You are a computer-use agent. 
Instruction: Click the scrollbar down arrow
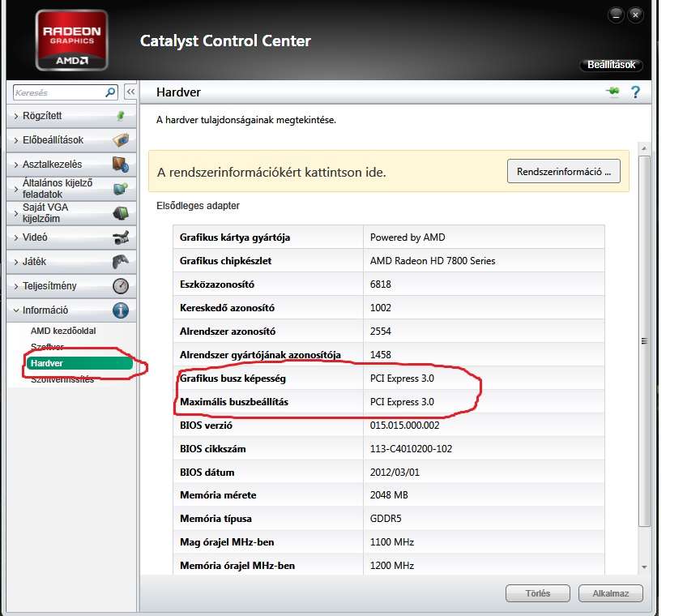pyautogui.click(x=644, y=567)
